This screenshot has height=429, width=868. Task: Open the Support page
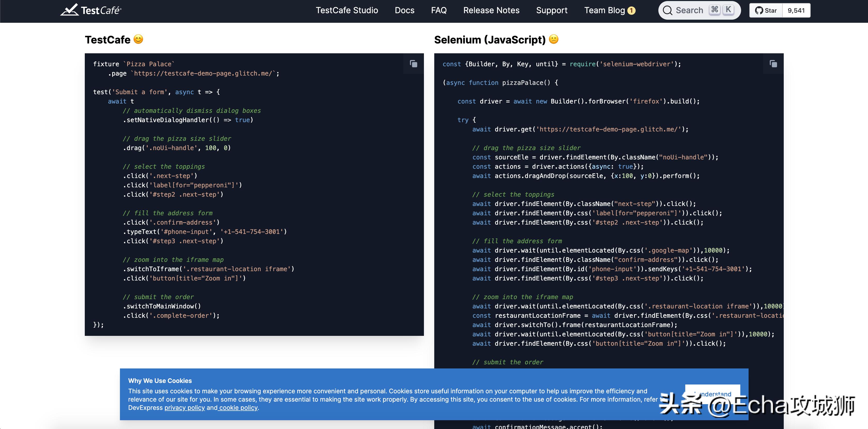552,10
